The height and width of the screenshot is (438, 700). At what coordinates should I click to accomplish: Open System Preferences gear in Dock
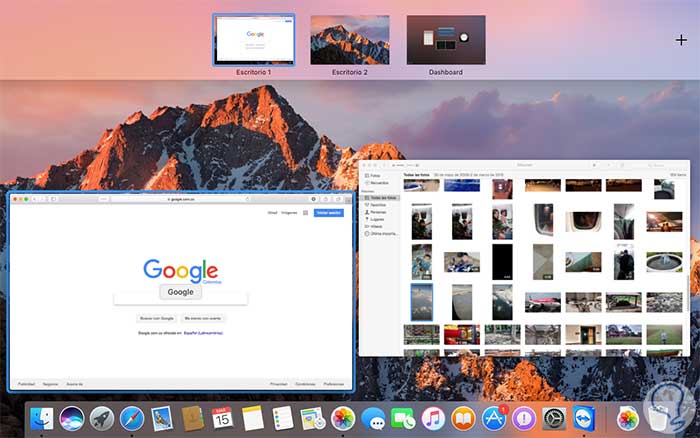click(554, 419)
